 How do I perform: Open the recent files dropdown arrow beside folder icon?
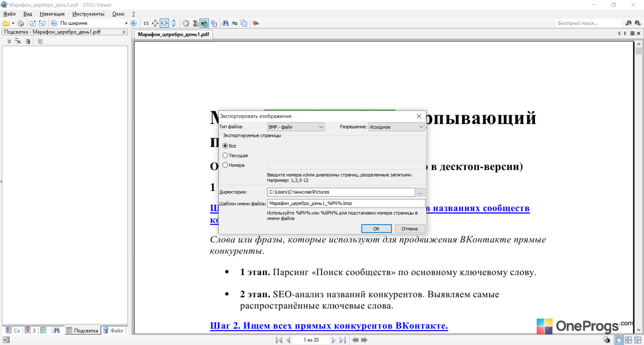13,23
